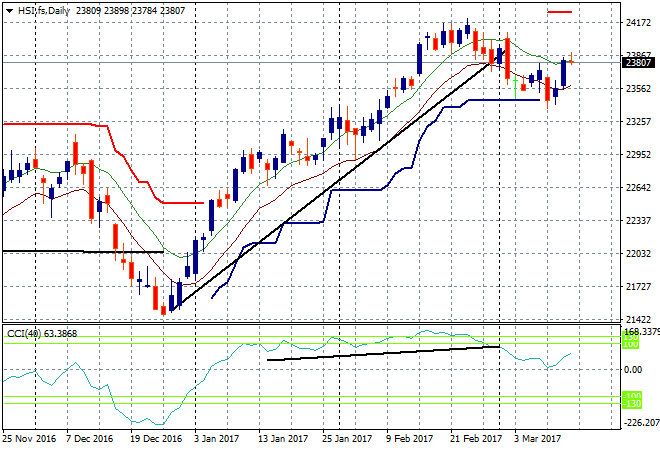
Task: Click the 21422 price axis label
Action: point(639,319)
